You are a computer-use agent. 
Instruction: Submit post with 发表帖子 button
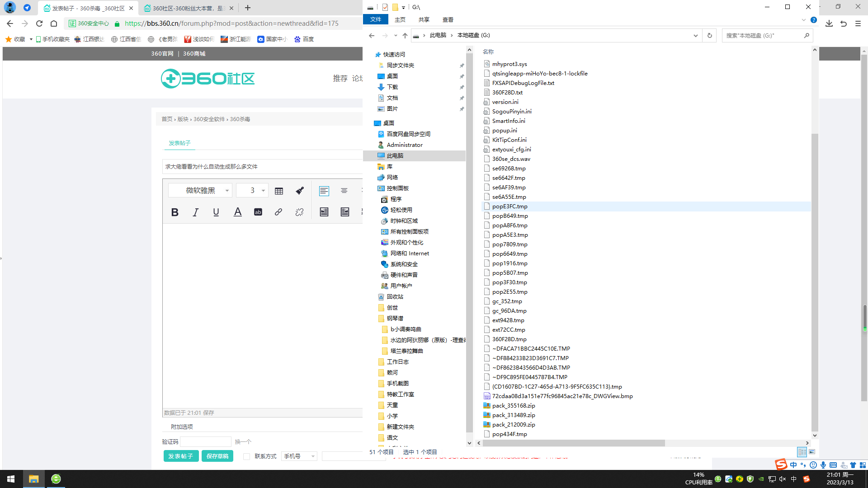tap(181, 456)
